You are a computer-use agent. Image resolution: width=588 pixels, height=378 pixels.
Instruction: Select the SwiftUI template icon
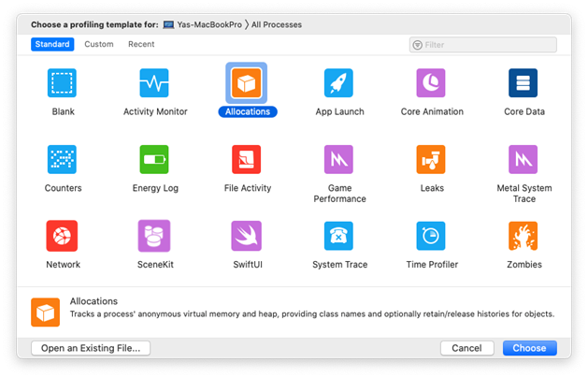pyautogui.click(x=247, y=236)
